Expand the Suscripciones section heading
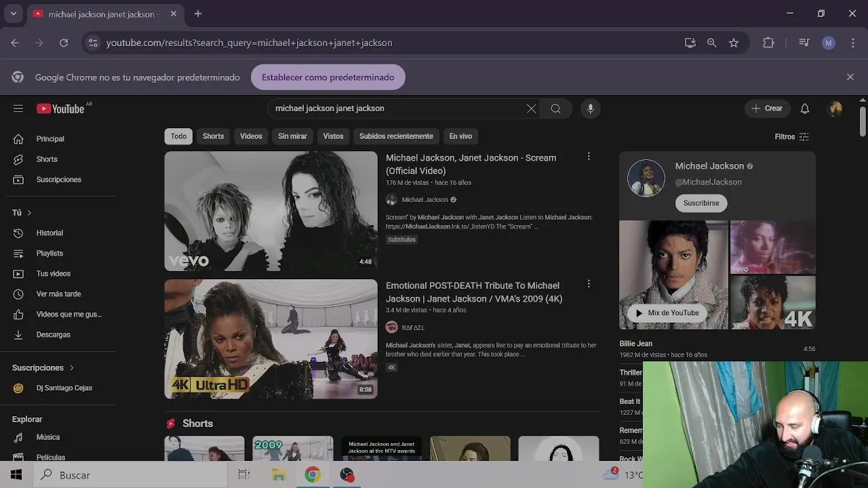 pyautogui.click(x=43, y=368)
